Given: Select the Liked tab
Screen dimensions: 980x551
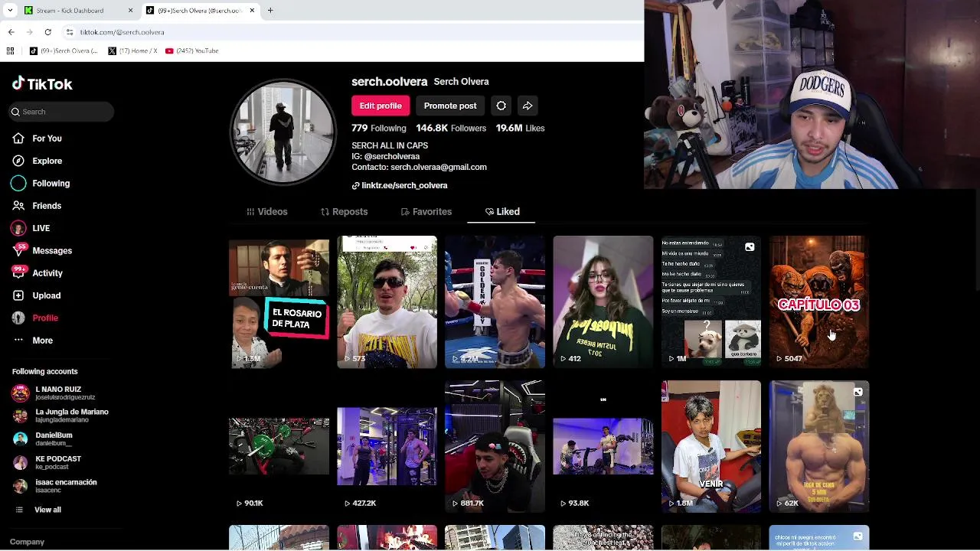Looking at the screenshot, I should point(501,212).
